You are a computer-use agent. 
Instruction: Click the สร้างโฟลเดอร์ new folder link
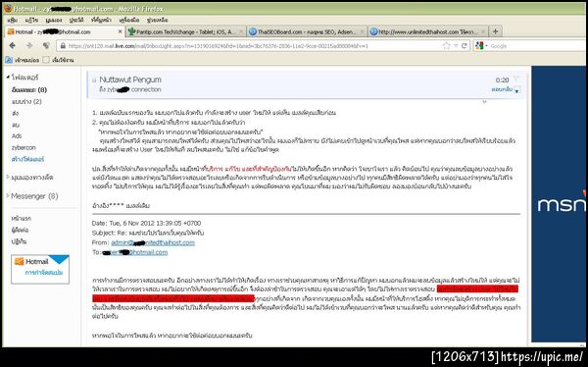pos(27,159)
